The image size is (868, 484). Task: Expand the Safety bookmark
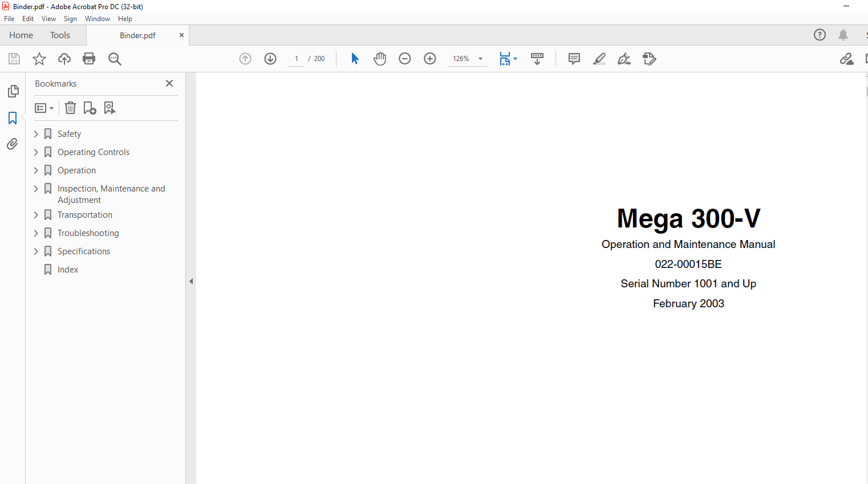click(x=36, y=134)
